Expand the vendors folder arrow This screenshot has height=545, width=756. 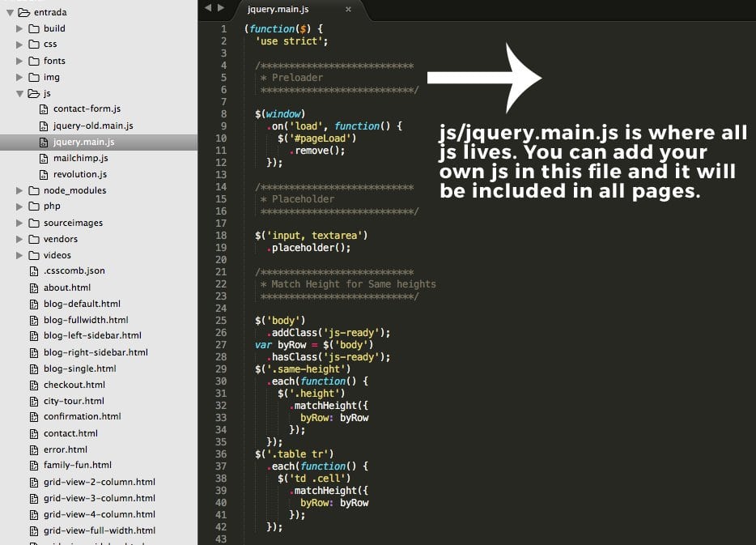coord(19,239)
